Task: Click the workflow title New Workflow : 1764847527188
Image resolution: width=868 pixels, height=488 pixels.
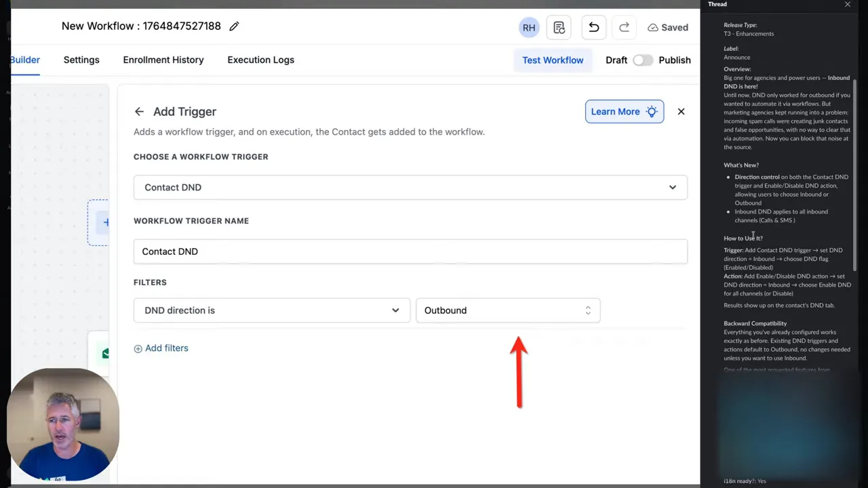Action: (141, 26)
